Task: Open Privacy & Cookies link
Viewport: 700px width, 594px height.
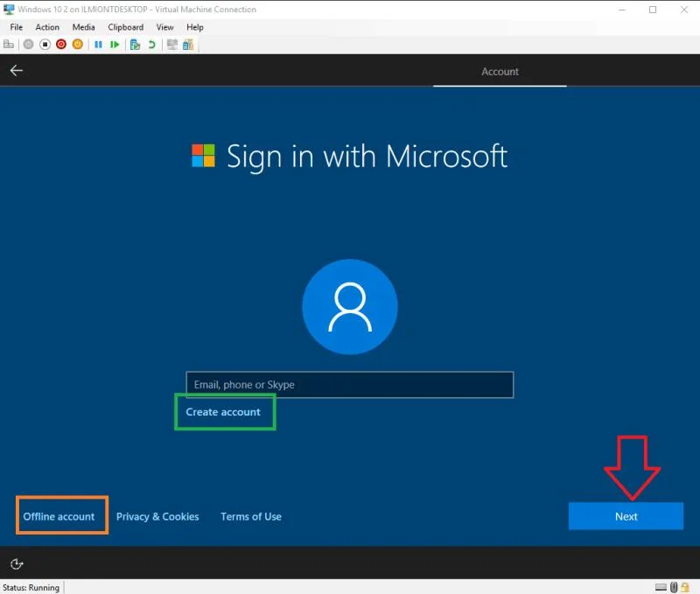Action: pos(157,516)
